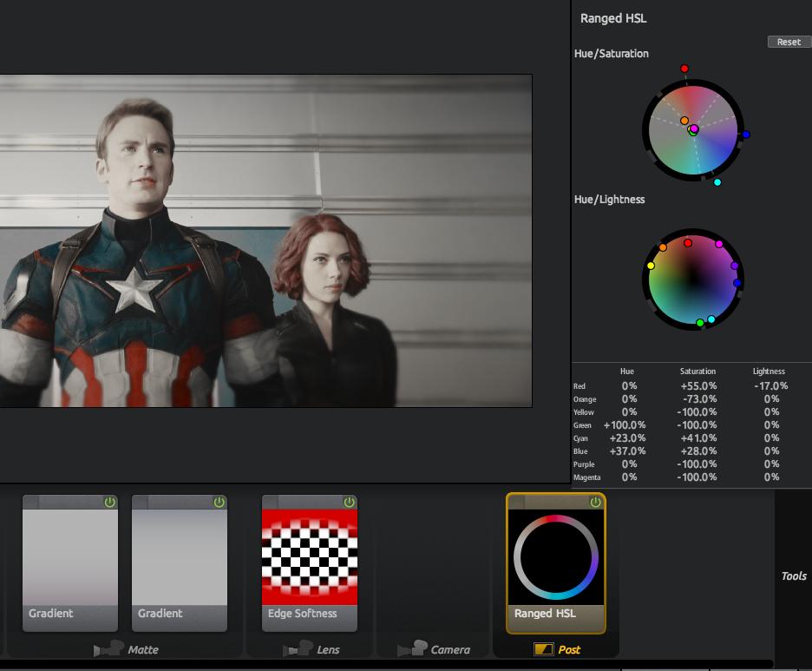812x671 pixels.
Task: Toggle power on the right Gradient tool
Action: click(219, 502)
